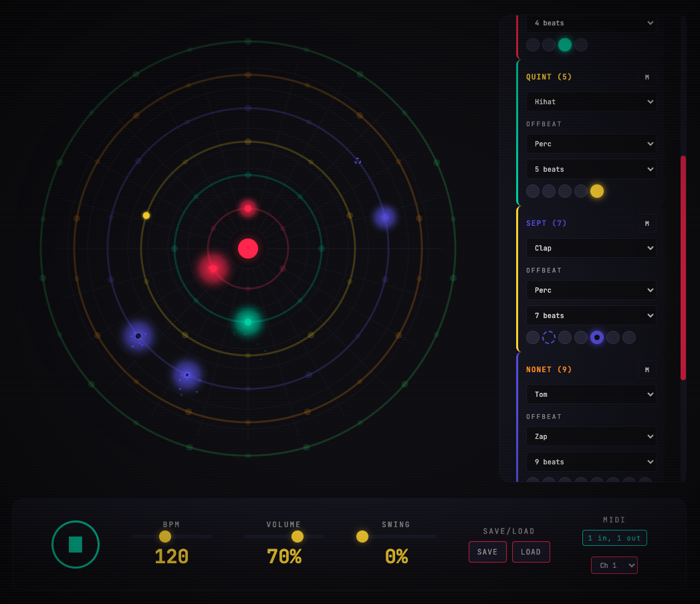This screenshot has width=700, height=604.
Task: Open the 4 beats dropdown
Action: tap(591, 23)
